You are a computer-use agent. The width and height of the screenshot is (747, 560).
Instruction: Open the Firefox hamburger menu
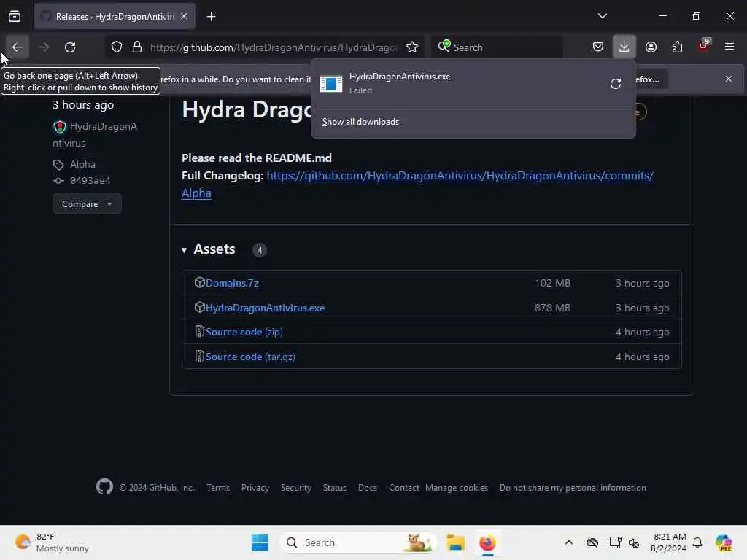pyautogui.click(x=729, y=47)
